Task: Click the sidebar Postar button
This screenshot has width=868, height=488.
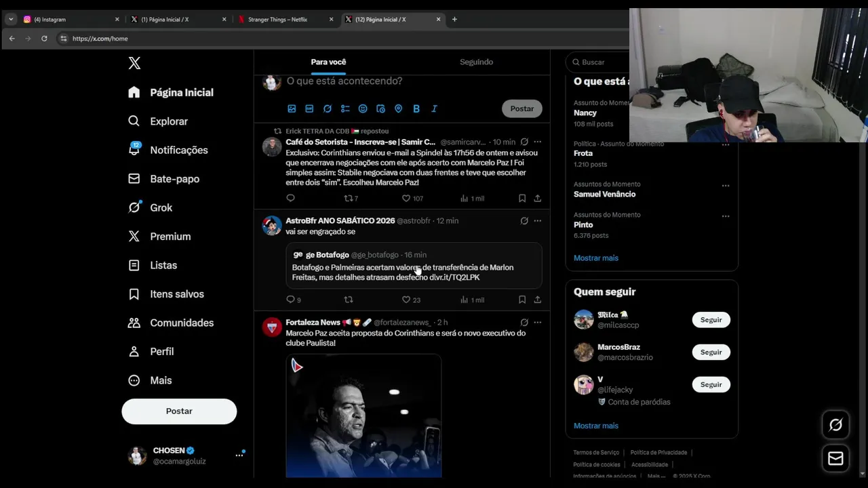Action: 179,411
